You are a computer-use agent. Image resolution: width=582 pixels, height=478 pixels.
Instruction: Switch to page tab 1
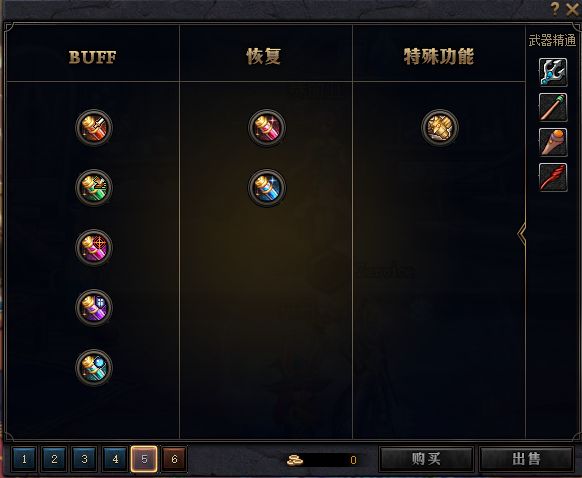24,459
